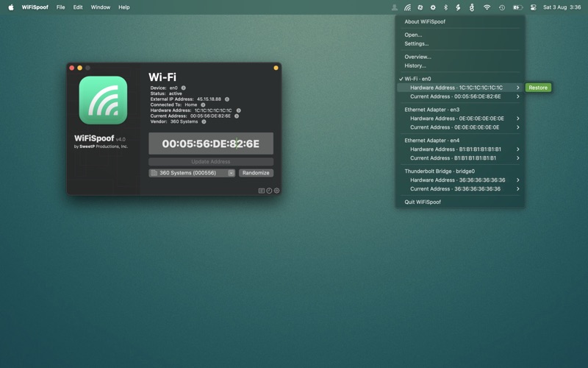Click the orange status dot in window corner

pos(276,68)
